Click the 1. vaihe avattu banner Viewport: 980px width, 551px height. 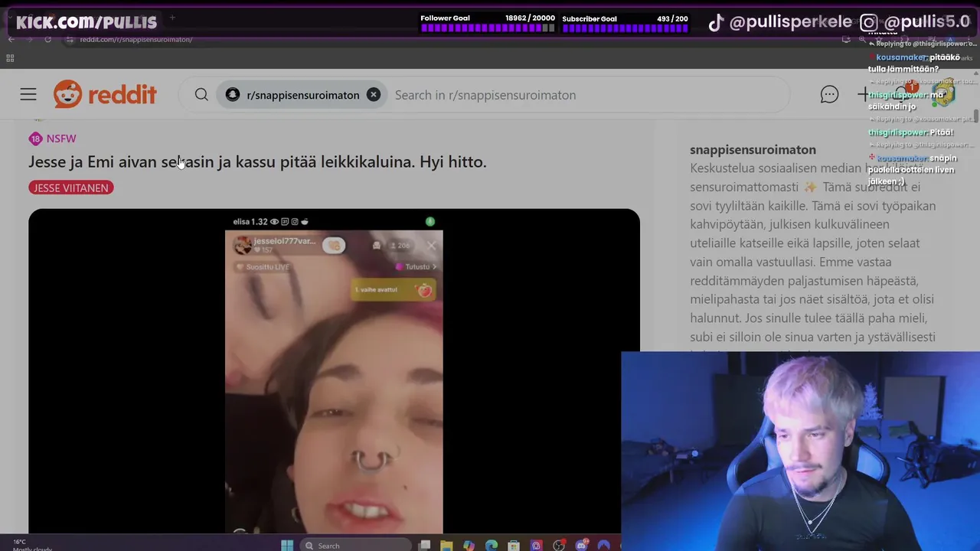393,290
